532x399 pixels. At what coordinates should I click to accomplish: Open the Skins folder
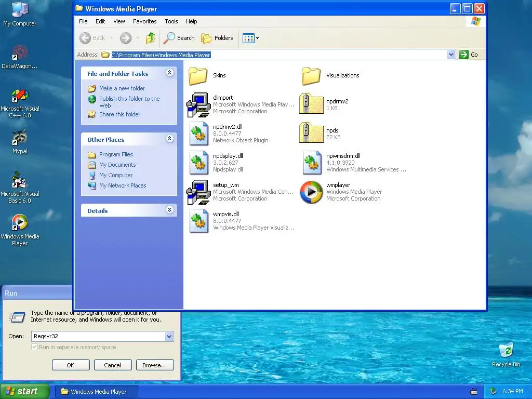[198, 76]
